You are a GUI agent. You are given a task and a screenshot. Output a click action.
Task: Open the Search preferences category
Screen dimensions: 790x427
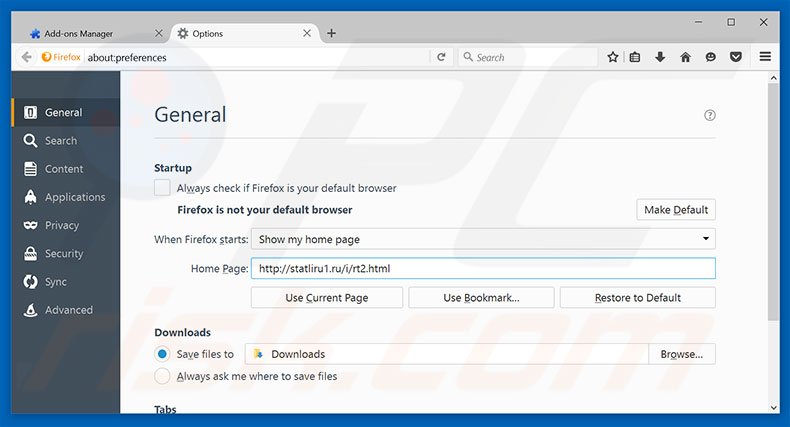pyautogui.click(x=65, y=140)
